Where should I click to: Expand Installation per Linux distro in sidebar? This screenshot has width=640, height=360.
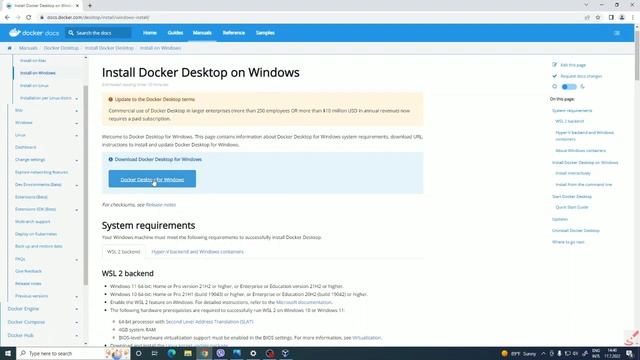point(76,98)
